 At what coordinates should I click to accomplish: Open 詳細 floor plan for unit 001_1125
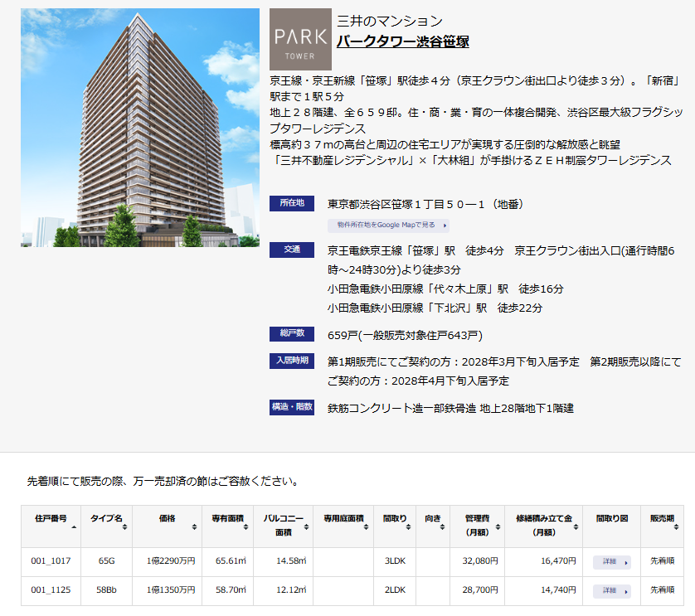[612, 591]
